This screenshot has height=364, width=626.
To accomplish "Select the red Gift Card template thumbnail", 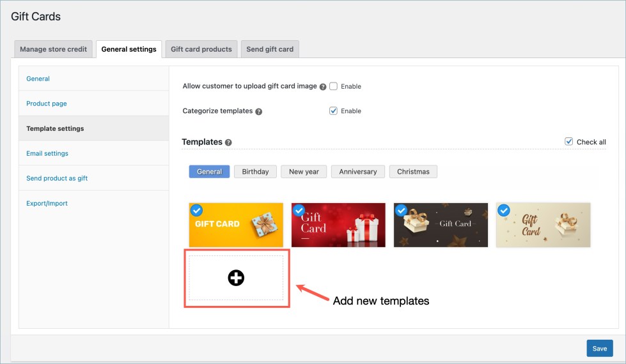I will (338, 225).
